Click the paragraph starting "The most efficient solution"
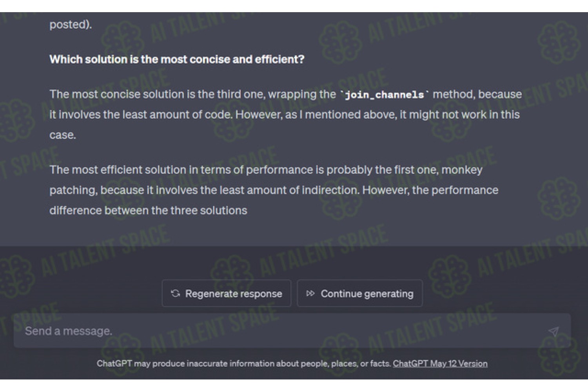Viewport: 588px width, 392px height. [x=274, y=190]
